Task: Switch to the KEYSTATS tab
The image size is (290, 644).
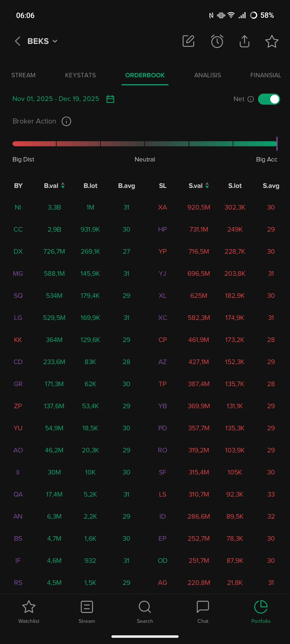Action: click(x=80, y=75)
